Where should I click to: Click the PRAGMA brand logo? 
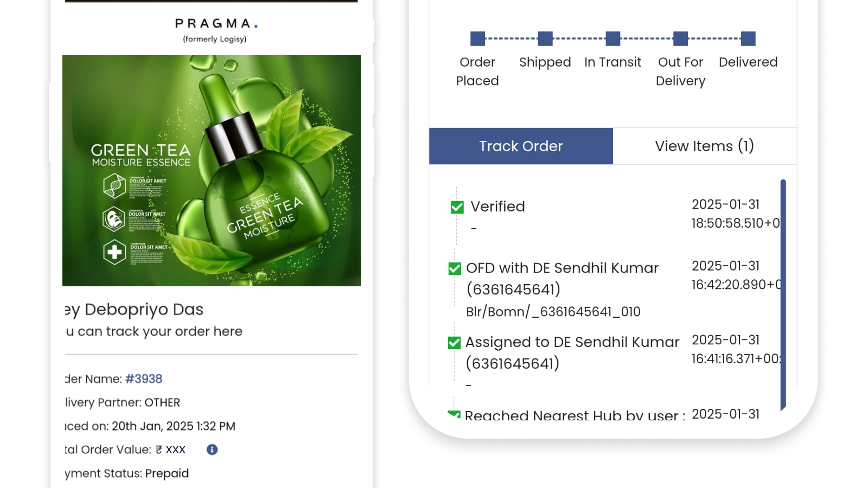tap(215, 24)
